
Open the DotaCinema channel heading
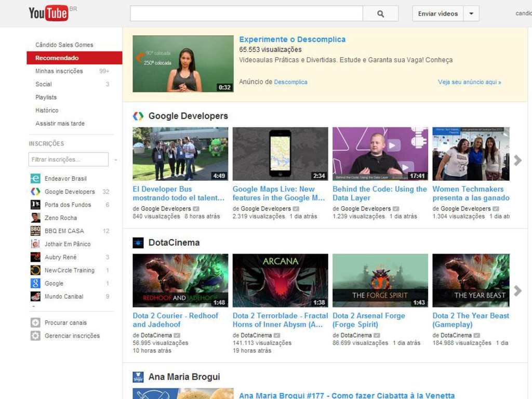[x=174, y=243]
